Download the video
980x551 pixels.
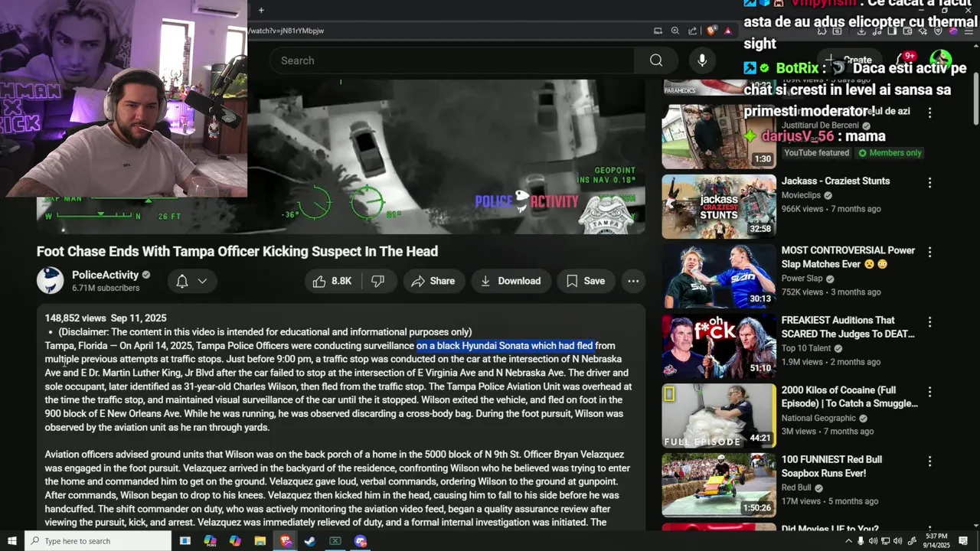click(511, 281)
